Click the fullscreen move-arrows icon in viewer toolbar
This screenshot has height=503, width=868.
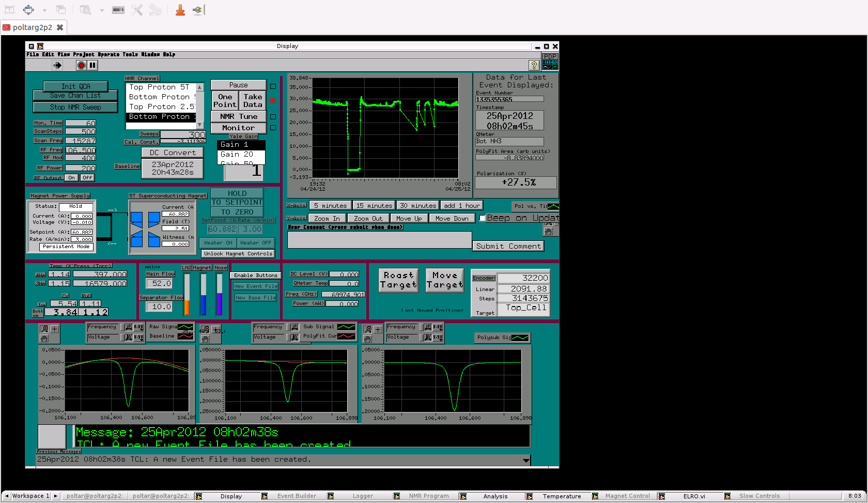28,9
